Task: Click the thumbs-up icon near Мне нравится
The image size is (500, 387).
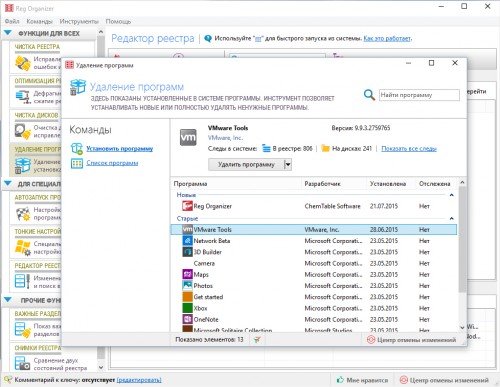Action: (340, 380)
